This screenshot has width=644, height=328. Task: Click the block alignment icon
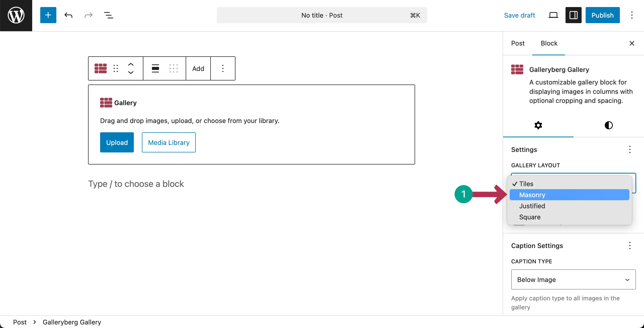click(155, 68)
